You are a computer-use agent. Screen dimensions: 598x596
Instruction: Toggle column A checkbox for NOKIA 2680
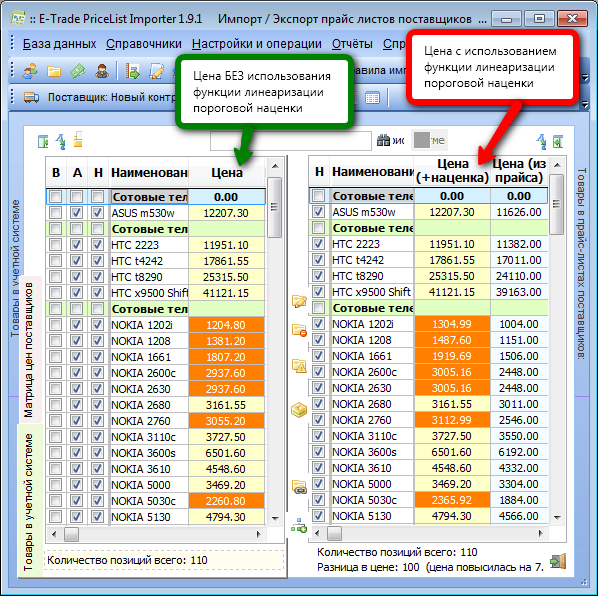pos(77,404)
